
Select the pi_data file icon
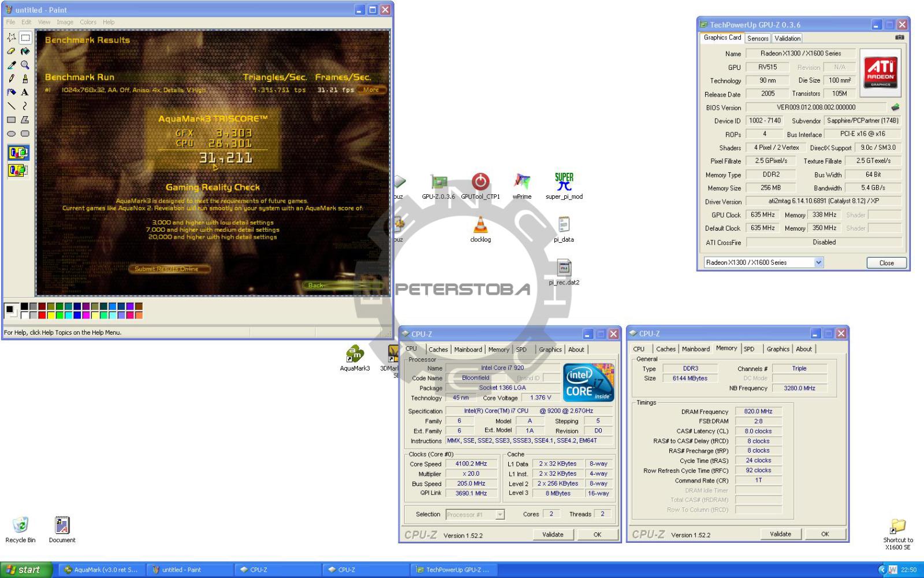click(x=564, y=229)
